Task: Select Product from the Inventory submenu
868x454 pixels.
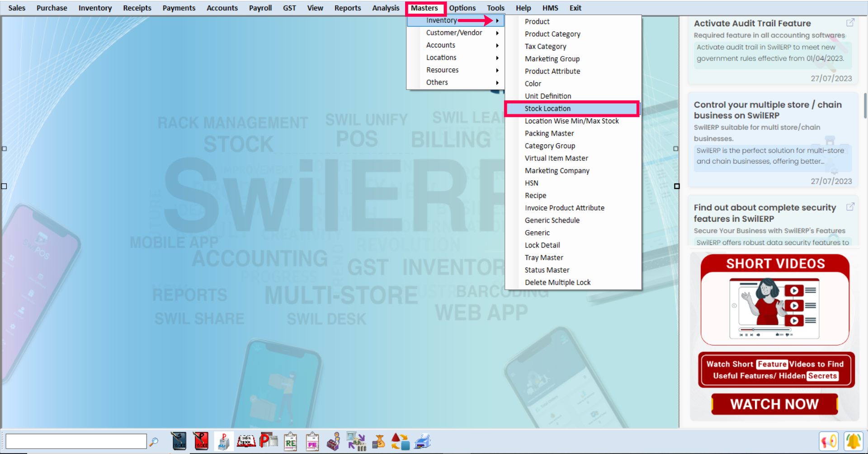Action: tap(573, 22)
